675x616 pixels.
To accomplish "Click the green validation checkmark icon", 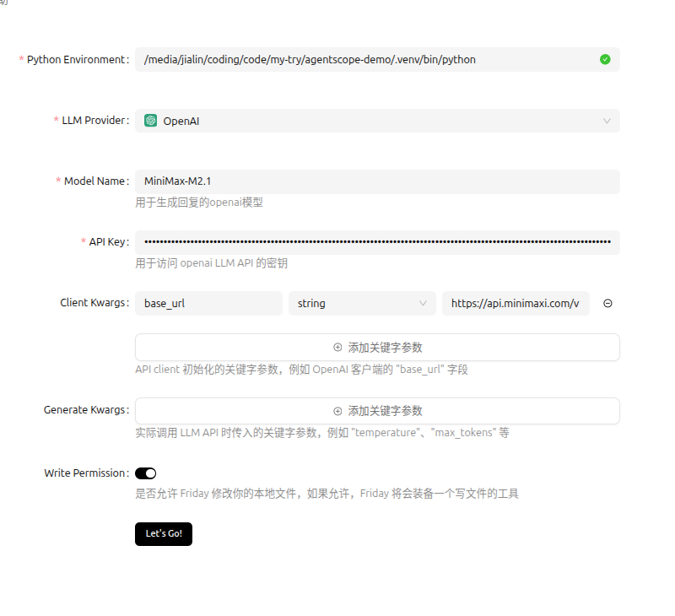I will (x=605, y=59).
